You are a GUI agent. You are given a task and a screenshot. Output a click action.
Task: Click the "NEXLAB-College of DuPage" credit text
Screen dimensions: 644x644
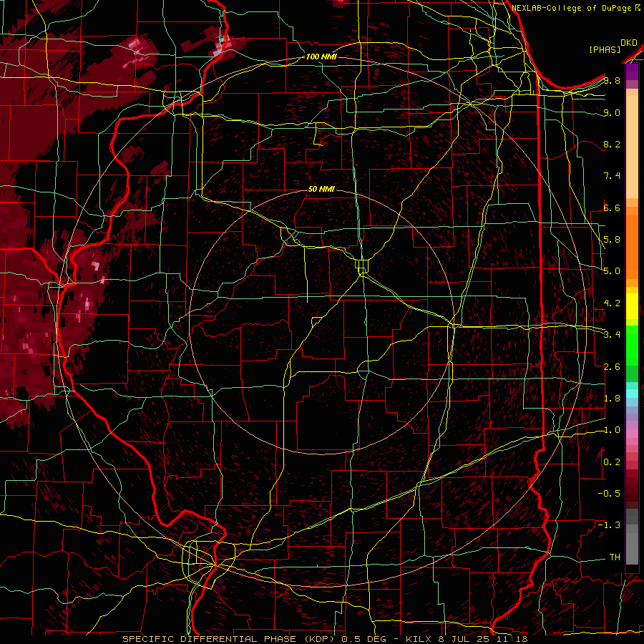click(x=572, y=8)
